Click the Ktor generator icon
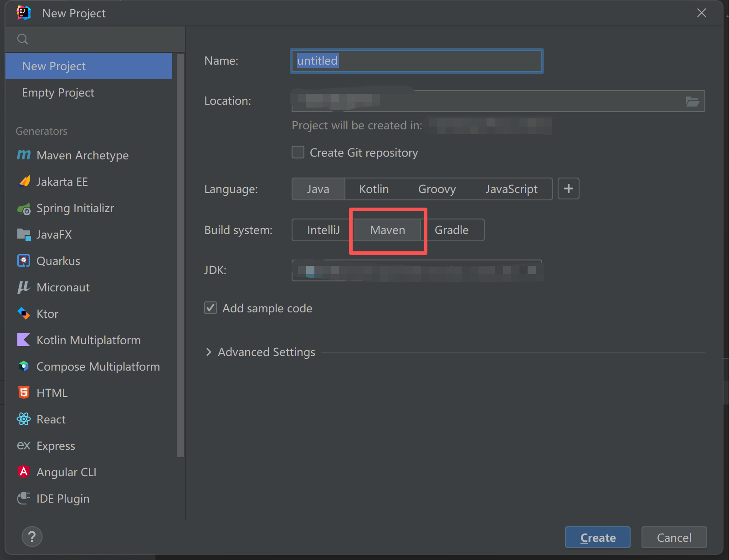The image size is (729, 560). click(x=24, y=314)
